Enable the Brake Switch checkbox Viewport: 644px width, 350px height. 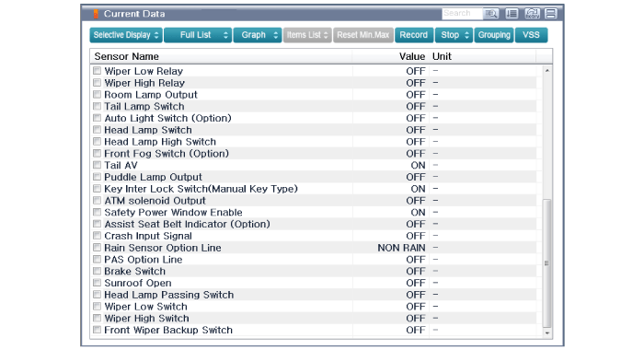coord(97,271)
